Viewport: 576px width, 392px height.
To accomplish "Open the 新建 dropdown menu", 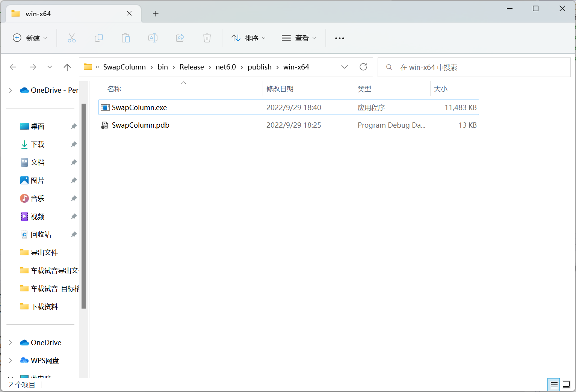I will click(30, 38).
